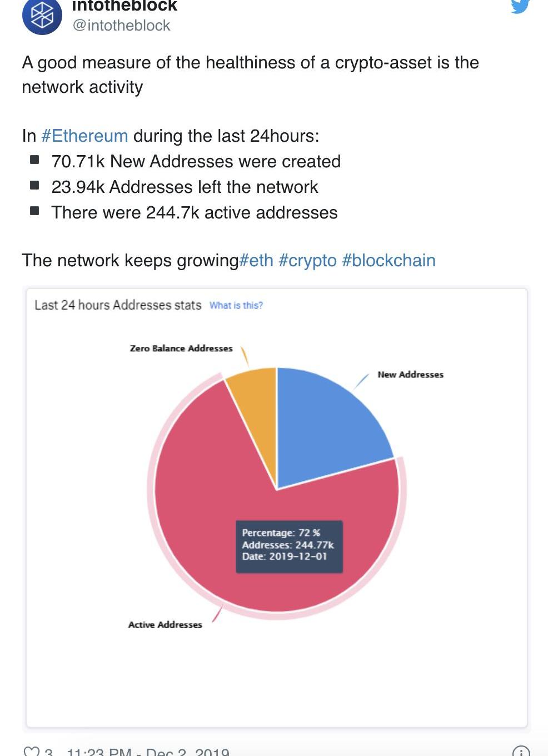
Task: Click the New Addresses chart label
Action: (x=410, y=375)
